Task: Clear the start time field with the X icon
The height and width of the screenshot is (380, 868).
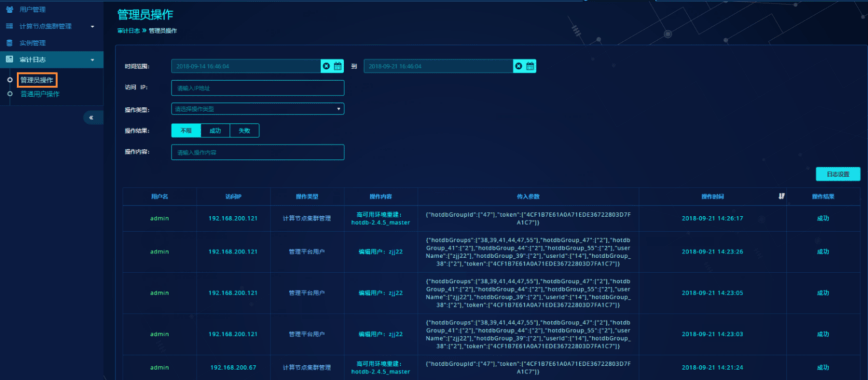Action: point(326,66)
